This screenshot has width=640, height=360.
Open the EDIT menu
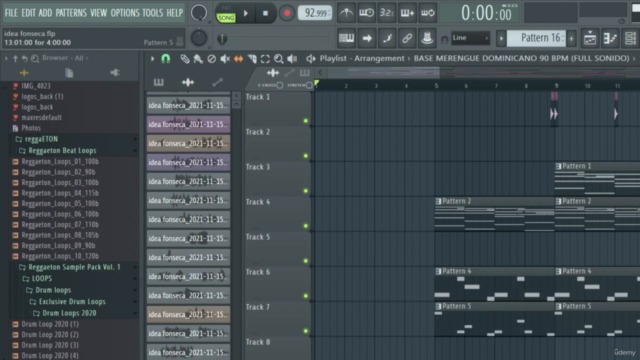point(28,13)
